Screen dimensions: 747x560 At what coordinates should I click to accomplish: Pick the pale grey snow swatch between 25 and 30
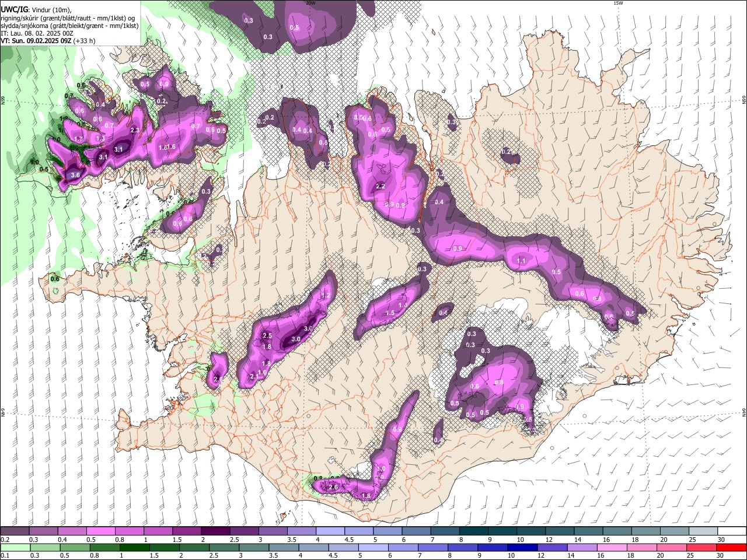pyautogui.click(x=703, y=531)
